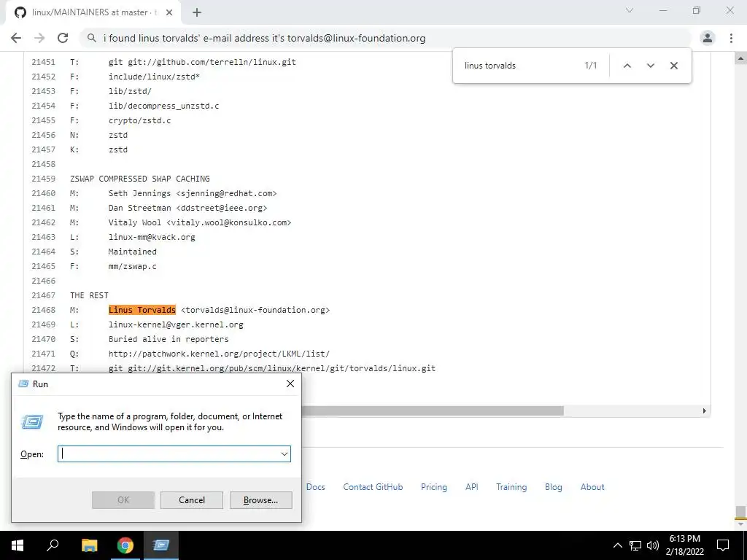The height and width of the screenshot is (560, 747).
Task: Click 'linux-mm@kvack.org' text
Action: pos(152,237)
